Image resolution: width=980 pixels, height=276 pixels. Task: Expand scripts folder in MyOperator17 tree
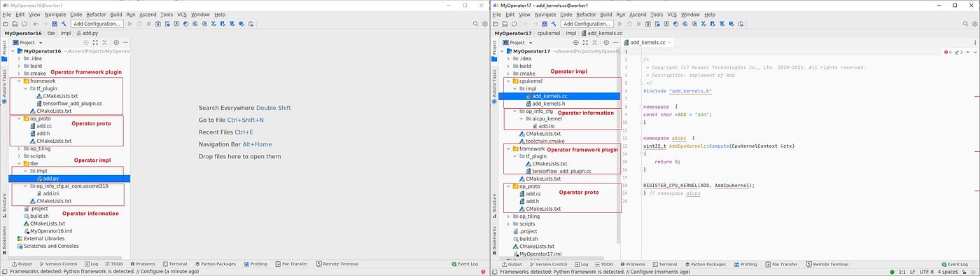point(509,223)
